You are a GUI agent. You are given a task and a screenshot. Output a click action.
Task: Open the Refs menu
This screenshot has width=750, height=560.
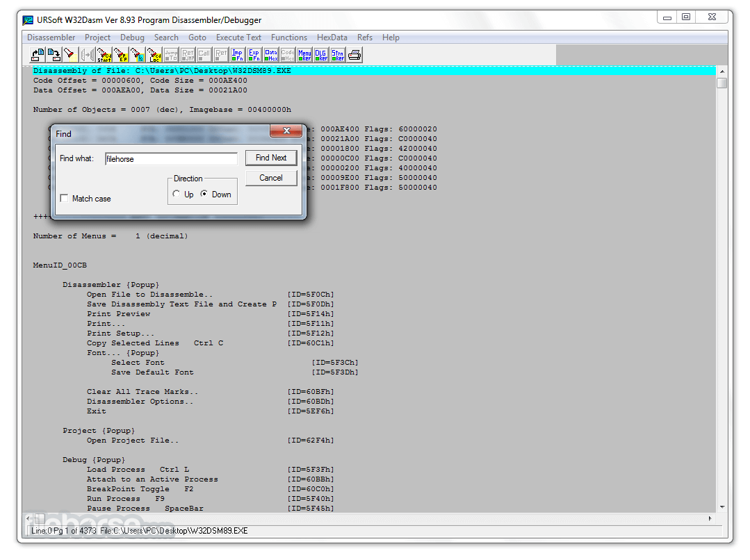point(365,38)
